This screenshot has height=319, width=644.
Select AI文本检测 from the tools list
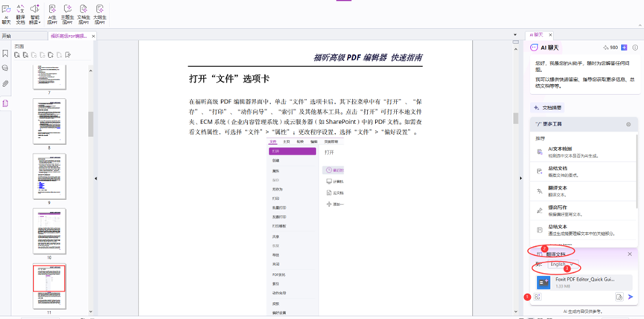[x=562, y=150]
